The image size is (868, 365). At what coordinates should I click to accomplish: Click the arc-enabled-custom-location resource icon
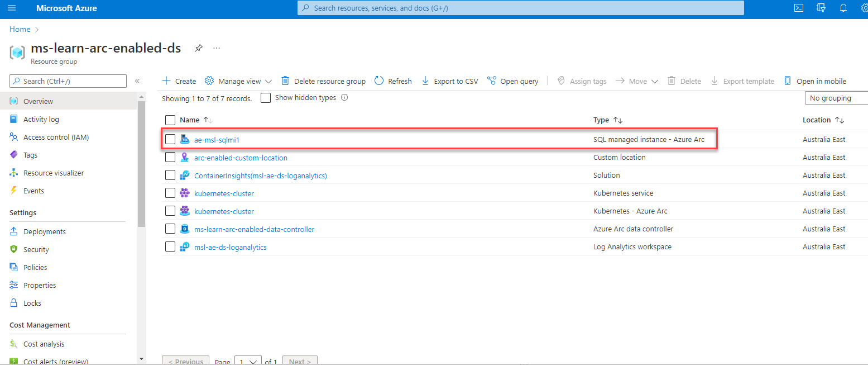point(185,157)
